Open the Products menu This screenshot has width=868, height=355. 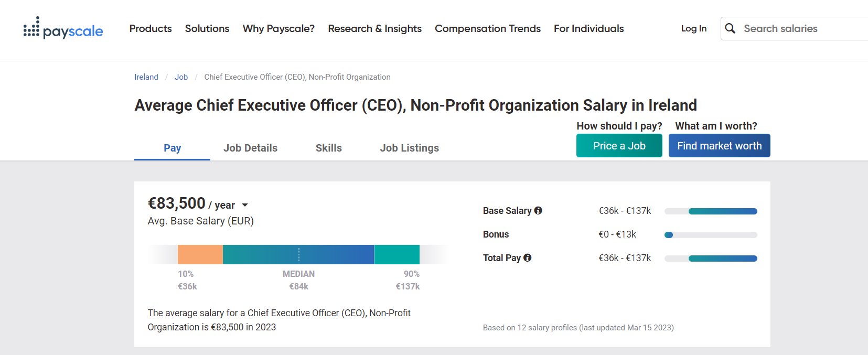pos(151,28)
